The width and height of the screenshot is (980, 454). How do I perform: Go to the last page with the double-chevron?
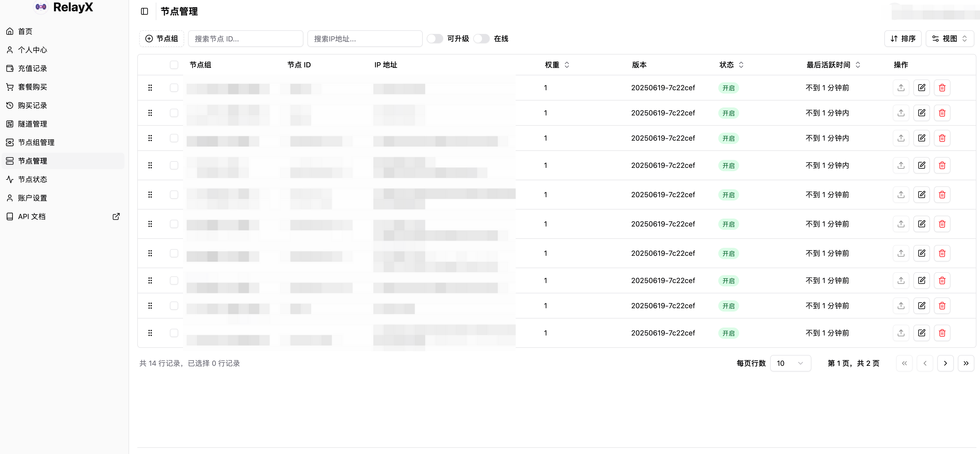click(x=966, y=364)
